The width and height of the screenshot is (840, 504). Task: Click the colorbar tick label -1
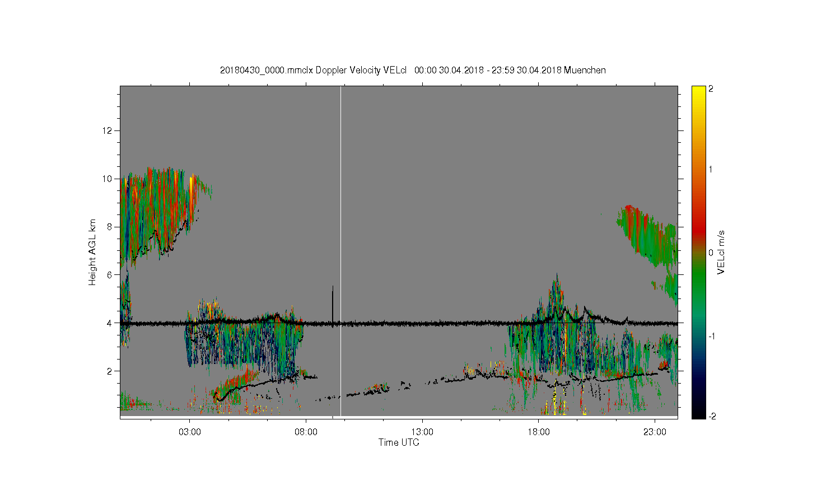712,335
